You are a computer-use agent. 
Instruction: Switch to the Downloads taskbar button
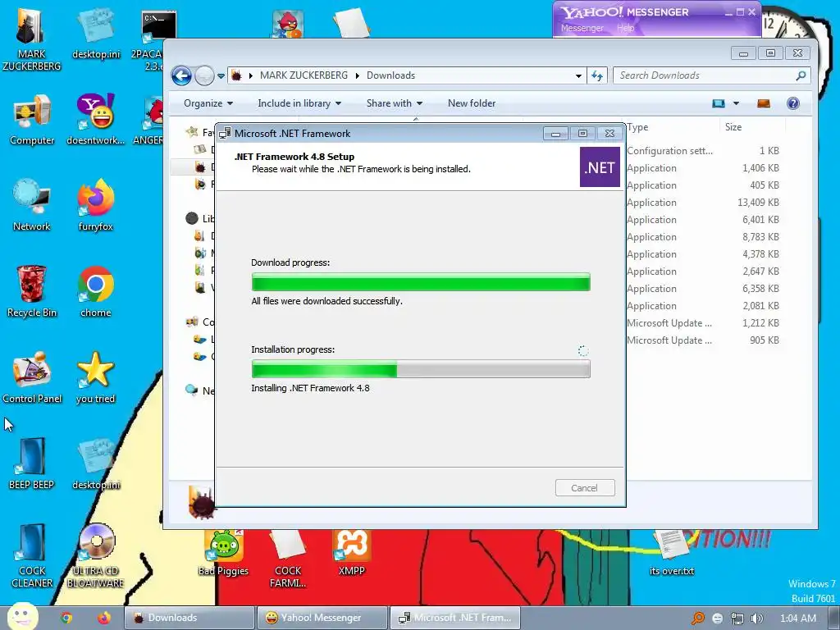pyautogui.click(x=189, y=618)
